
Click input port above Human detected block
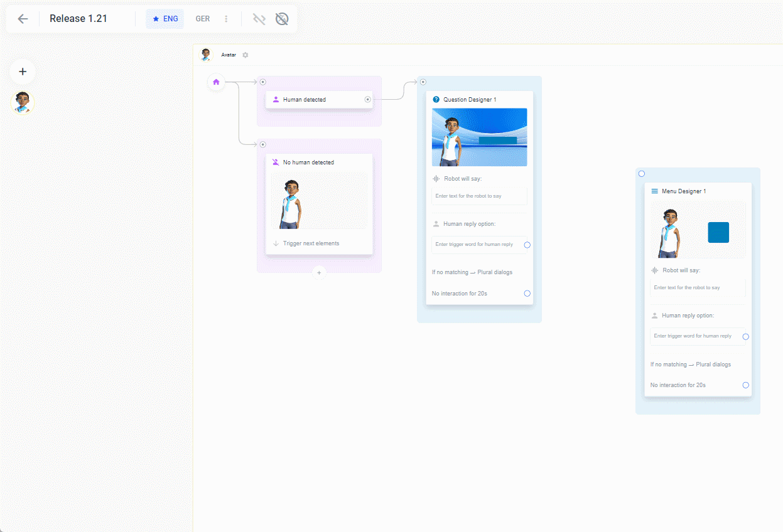click(x=263, y=82)
